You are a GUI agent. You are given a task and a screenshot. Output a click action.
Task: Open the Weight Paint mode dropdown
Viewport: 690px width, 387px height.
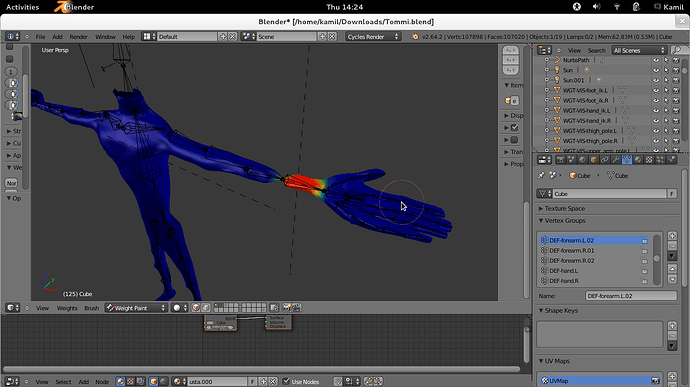pos(136,308)
